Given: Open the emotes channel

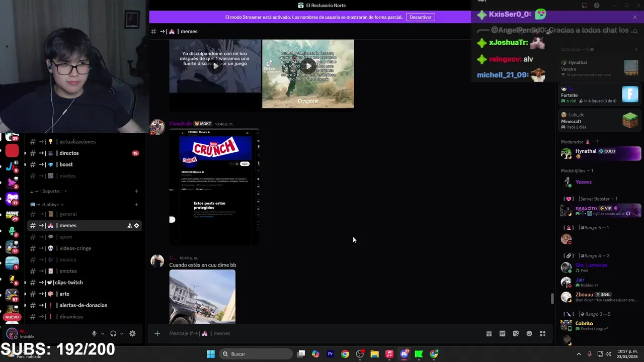Looking at the screenshot, I should (x=85, y=271).
